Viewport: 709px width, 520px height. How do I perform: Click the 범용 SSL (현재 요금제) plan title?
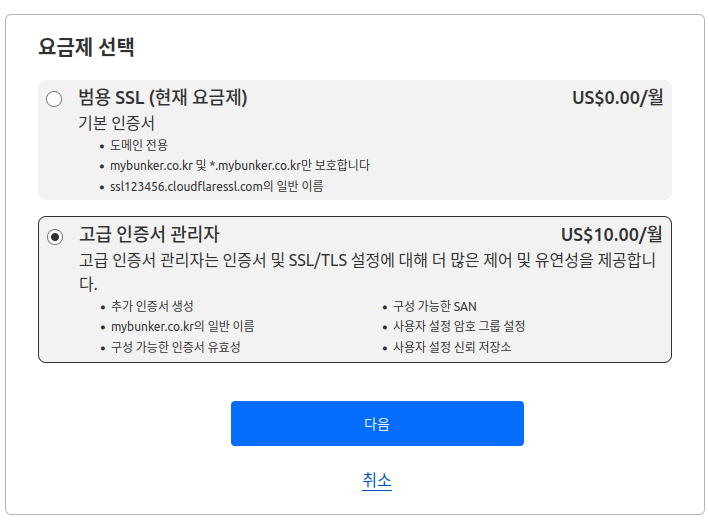(163, 97)
